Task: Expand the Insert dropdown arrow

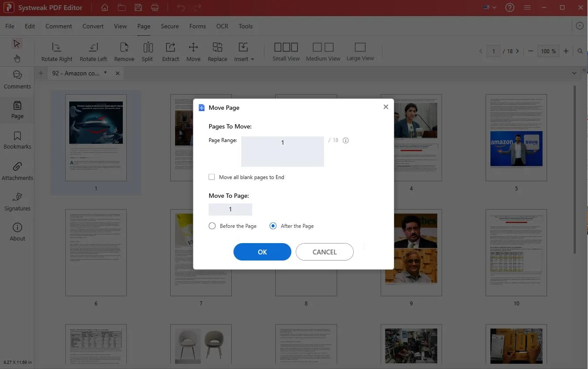Action: point(253,59)
